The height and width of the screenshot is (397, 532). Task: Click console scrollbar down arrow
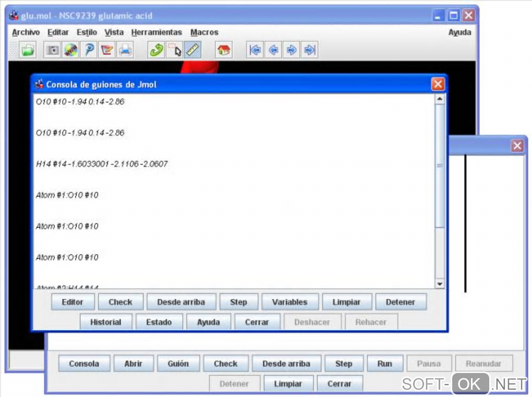[x=440, y=284]
